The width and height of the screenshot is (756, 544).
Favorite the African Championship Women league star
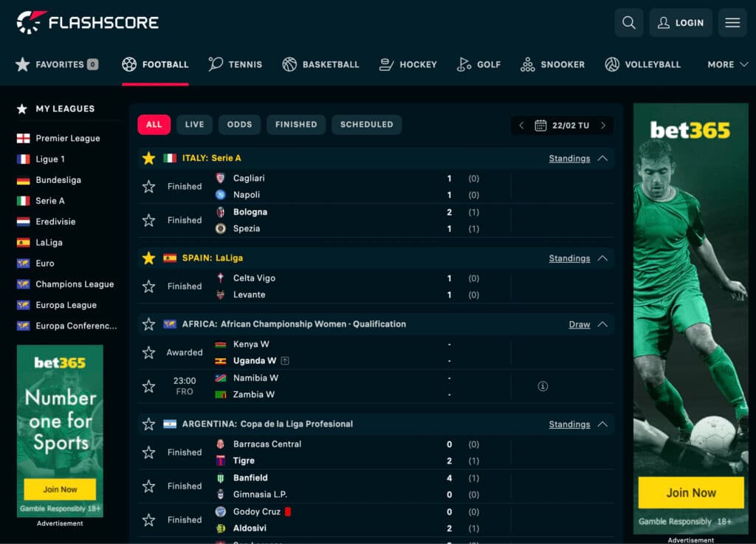point(148,324)
